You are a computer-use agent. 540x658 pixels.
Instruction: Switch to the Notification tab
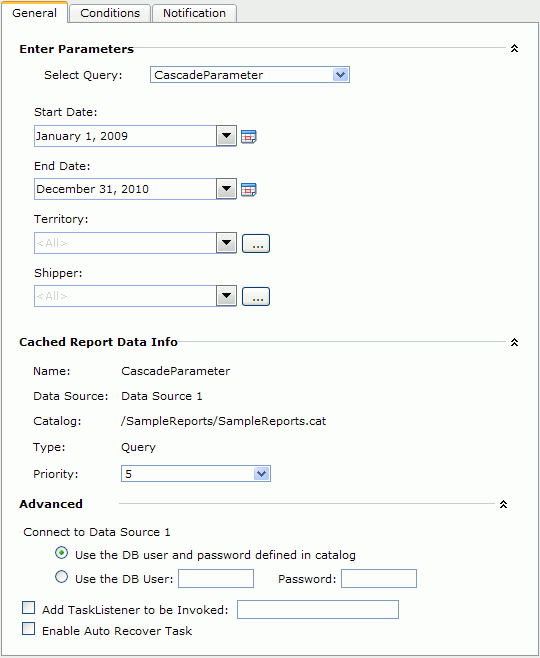(x=194, y=13)
